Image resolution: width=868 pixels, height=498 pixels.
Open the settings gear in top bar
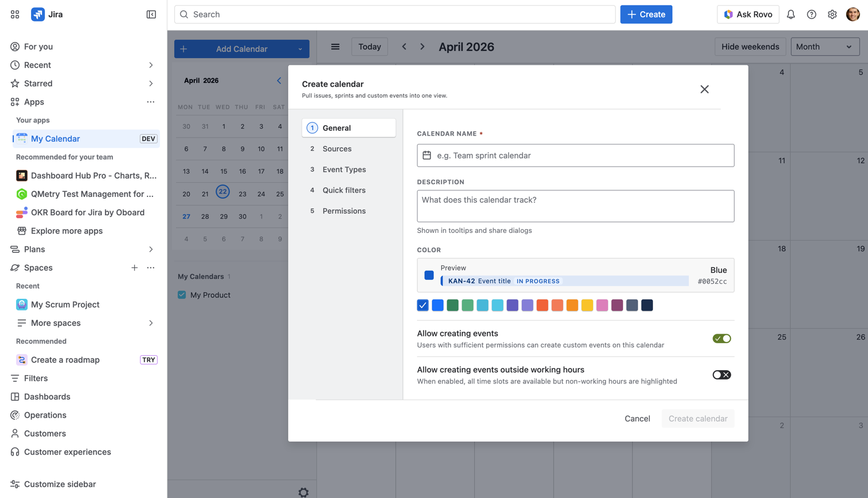[x=832, y=14]
